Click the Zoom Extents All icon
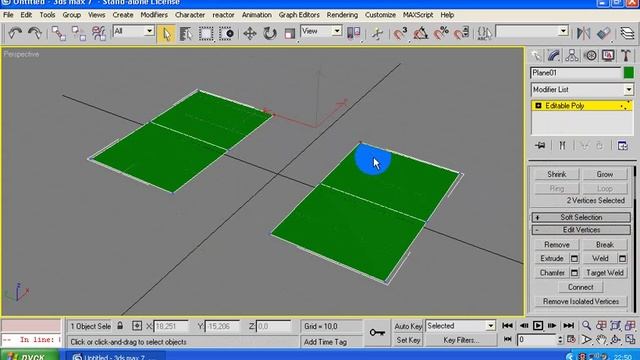640x360 pixels. 630,325
